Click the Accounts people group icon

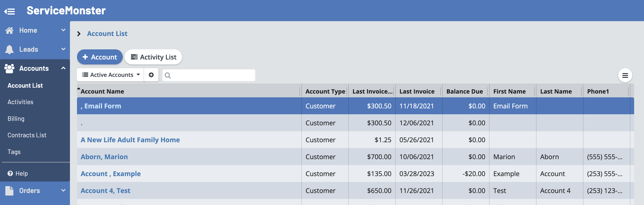click(9, 68)
